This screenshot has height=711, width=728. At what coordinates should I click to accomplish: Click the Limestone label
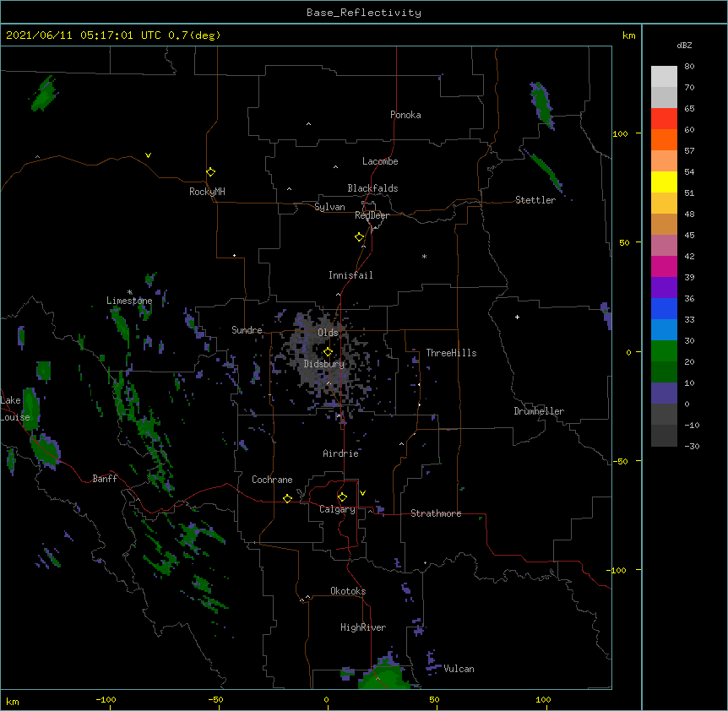pos(129,301)
